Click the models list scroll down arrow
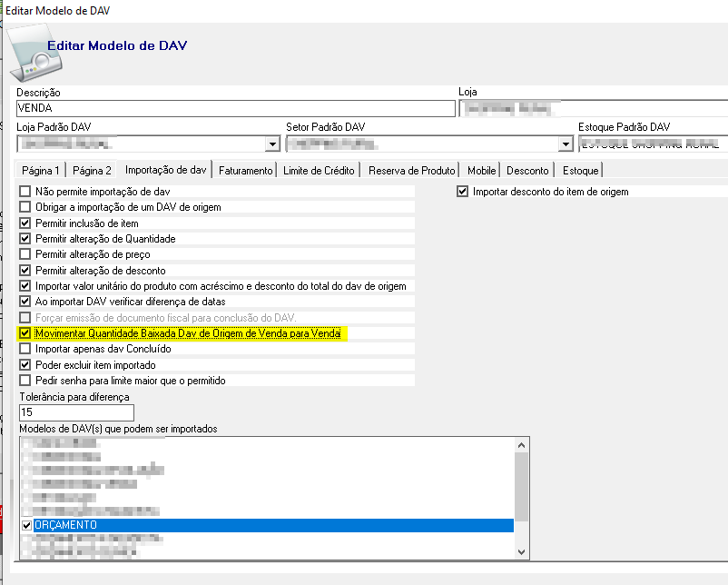Viewport: 728px width, 585px height. [521, 552]
